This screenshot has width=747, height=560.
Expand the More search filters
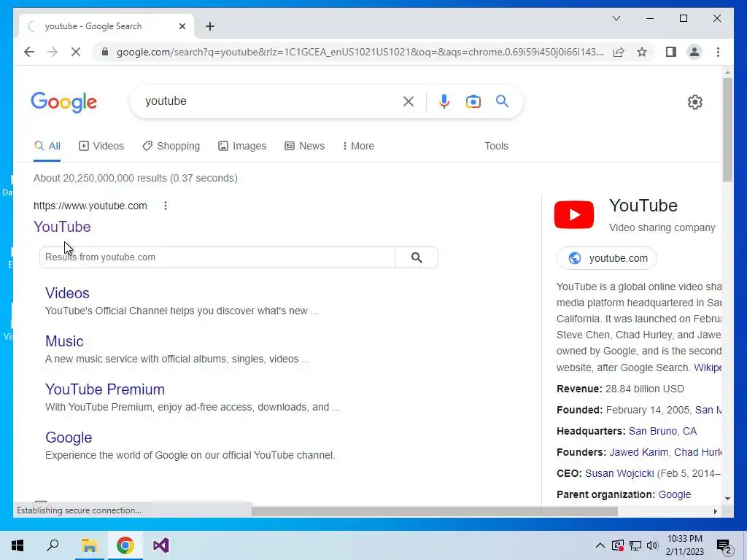(x=358, y=146)
